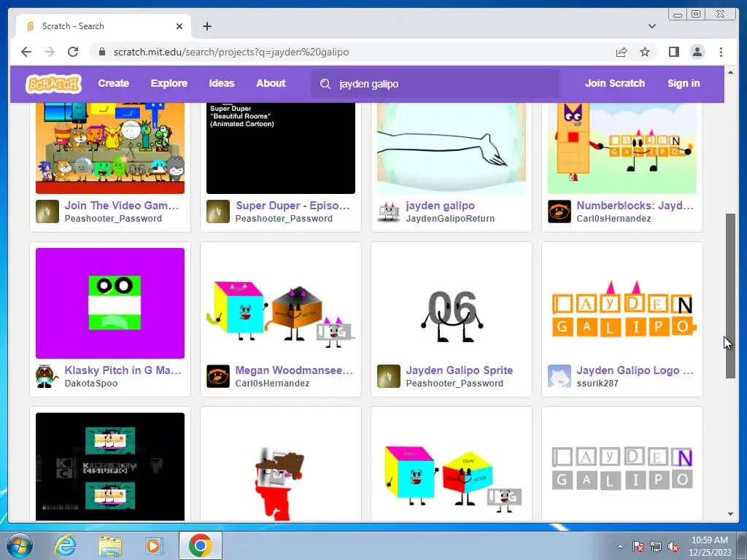Screen dimensions: 747x560
Task: Open the browser side panel icon
Action: [673, 52]
